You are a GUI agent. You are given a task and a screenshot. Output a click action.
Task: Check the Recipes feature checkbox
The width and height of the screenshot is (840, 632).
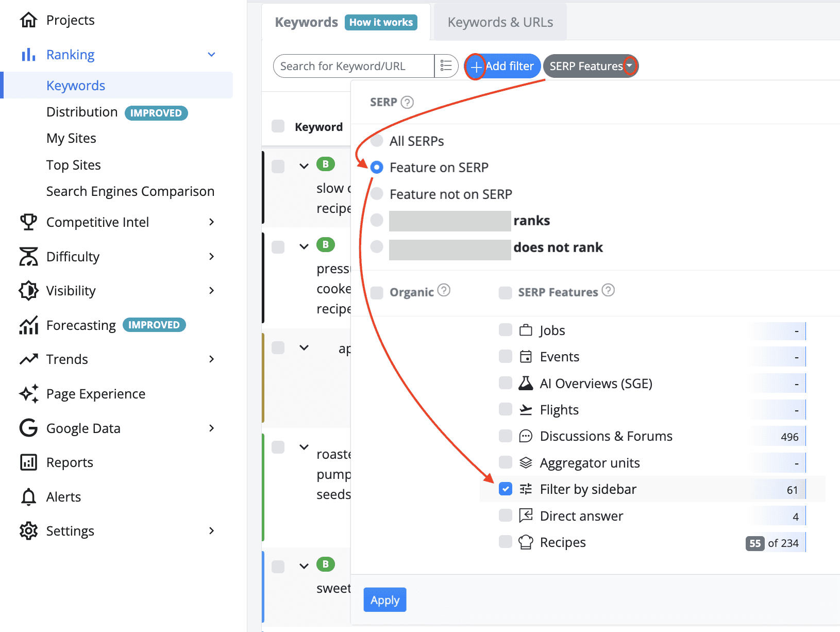(x=506, y=542)
